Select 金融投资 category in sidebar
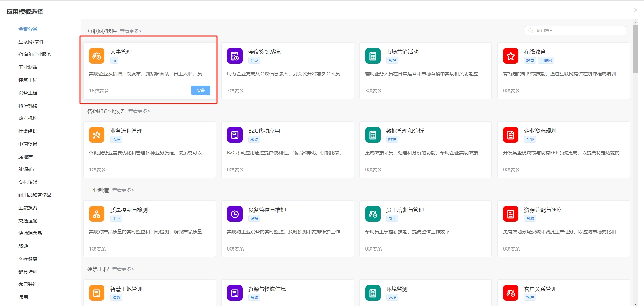 tap(28, 208)
